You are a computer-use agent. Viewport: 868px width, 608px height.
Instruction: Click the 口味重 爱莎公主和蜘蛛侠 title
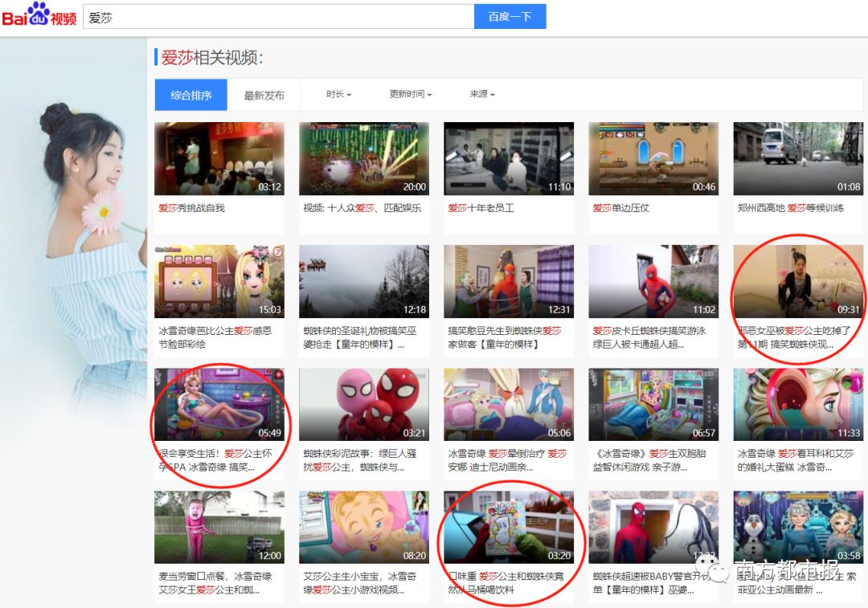506,583
